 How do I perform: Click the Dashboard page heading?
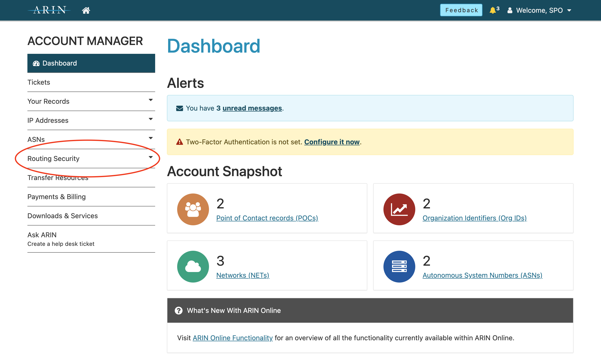(x=214, y=46)
